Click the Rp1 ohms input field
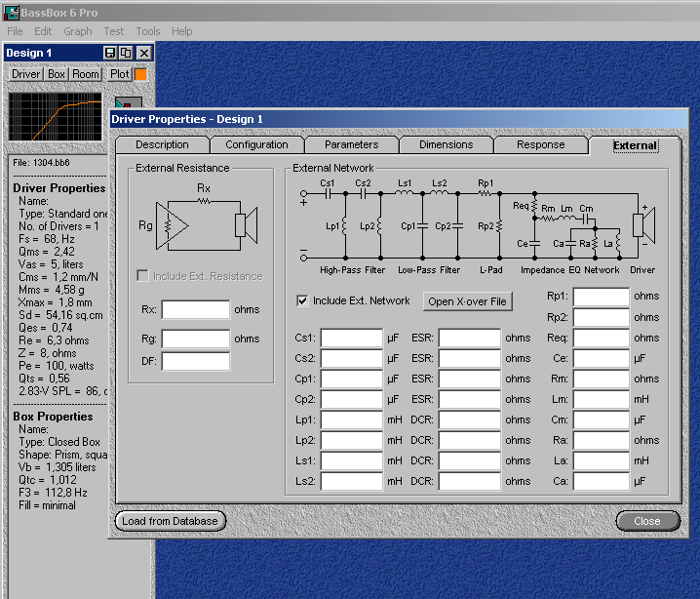The image size is (700, 599). [x=602, y=297]
